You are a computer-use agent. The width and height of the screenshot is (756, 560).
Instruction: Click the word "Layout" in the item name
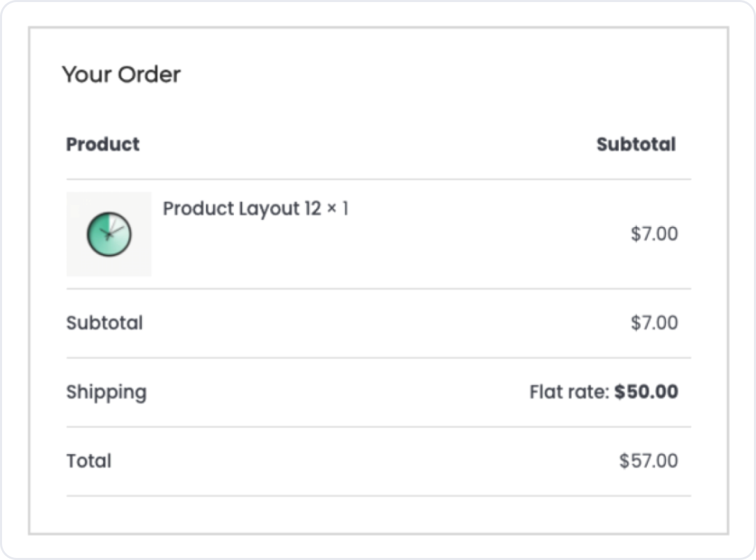269,208
